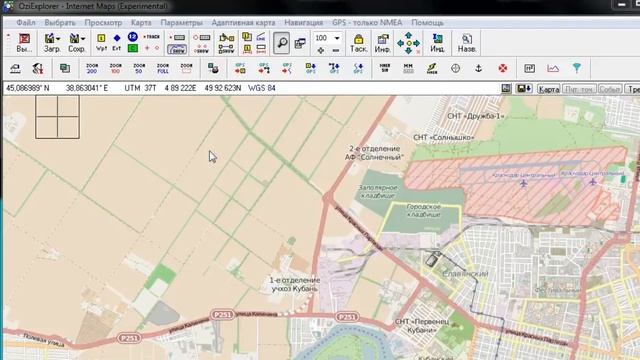Toggle the route Show button

pos(226,50)
